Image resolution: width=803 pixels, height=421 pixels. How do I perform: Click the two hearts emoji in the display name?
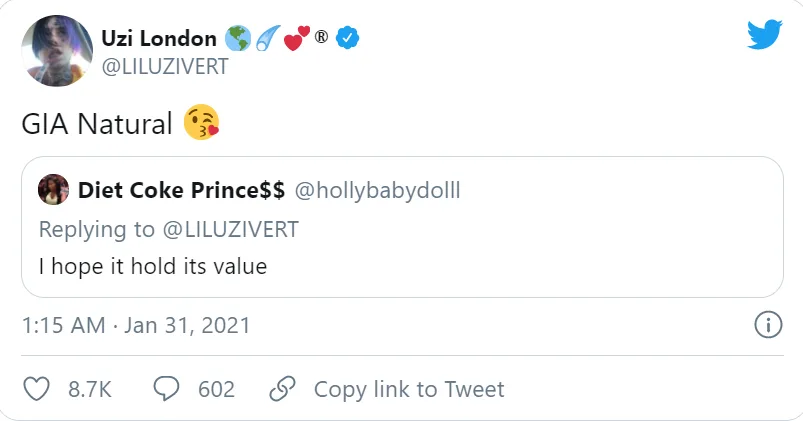click(x=295, y=39)
